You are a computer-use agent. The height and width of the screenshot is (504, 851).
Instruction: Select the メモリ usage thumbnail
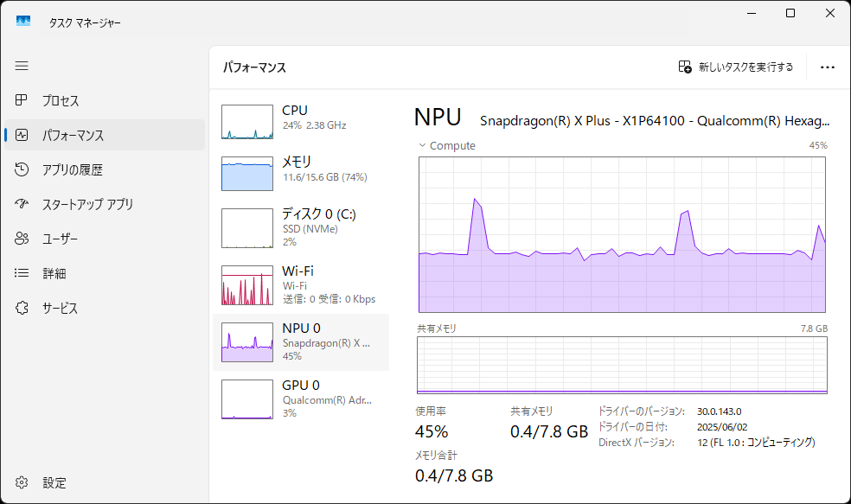tap(247, 174)
